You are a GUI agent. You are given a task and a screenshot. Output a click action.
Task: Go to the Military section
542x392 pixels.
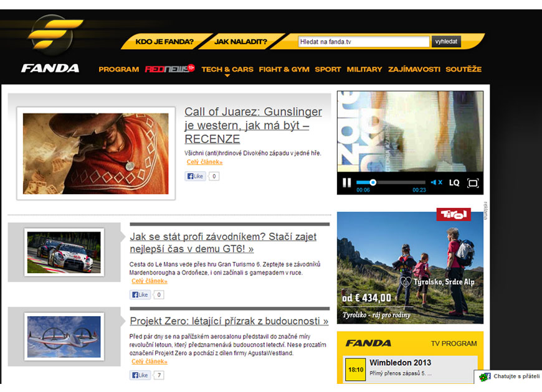[x=364, y=70]
